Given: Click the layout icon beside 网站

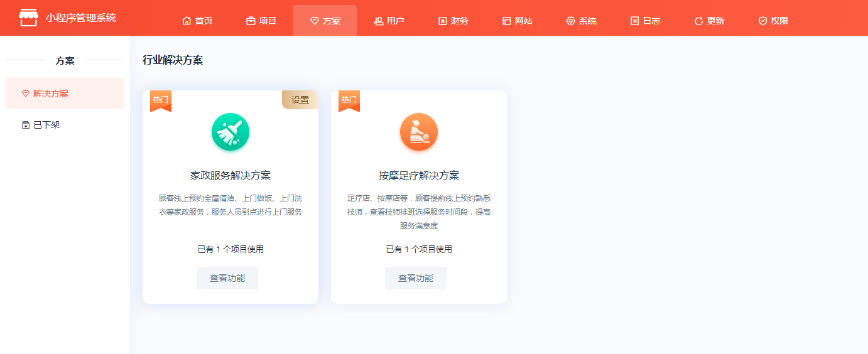Looking at the screenshot, I should tap(507, 21).
